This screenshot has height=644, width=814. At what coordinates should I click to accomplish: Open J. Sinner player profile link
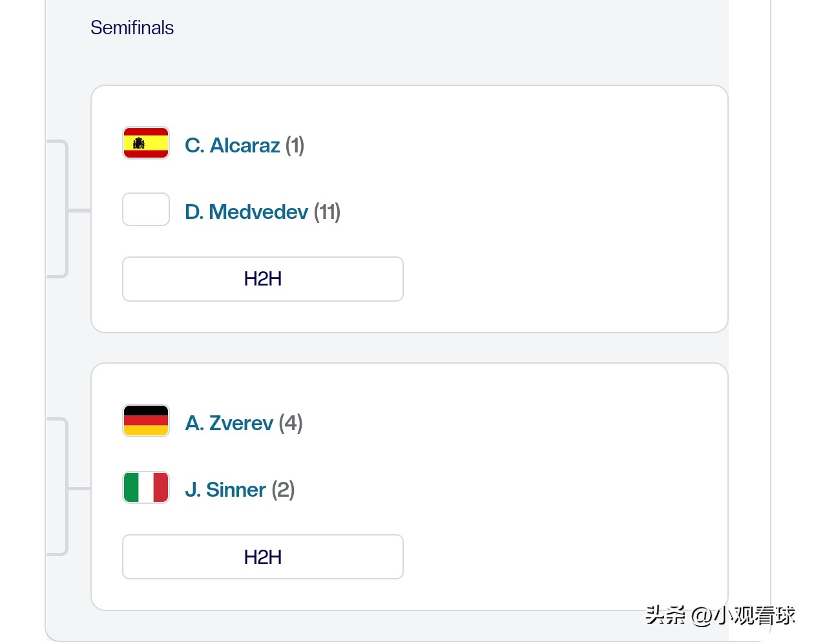coord(225,490)
